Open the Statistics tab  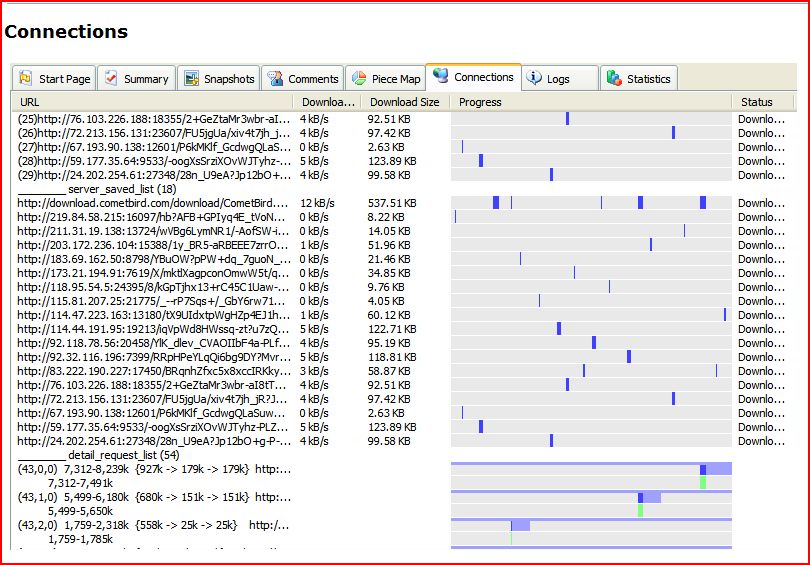tap(638, 78)
